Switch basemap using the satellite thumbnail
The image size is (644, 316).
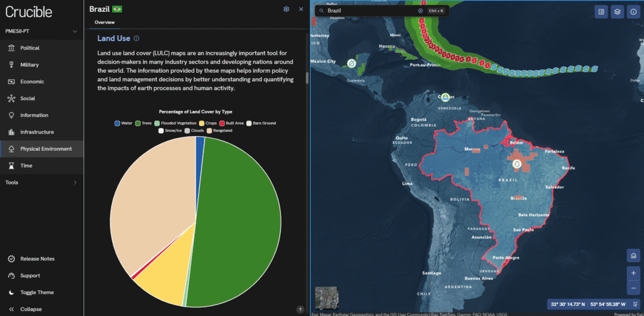326,297
